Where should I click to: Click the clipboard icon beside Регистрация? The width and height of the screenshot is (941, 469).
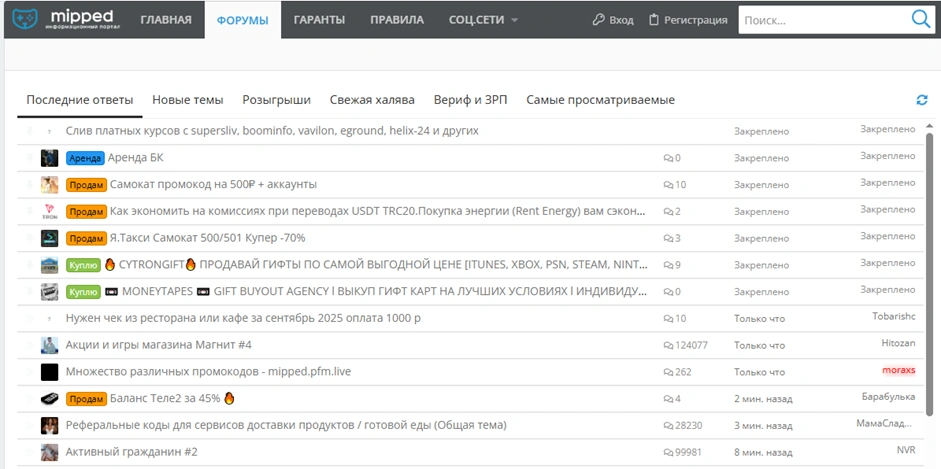pos(654,20)
